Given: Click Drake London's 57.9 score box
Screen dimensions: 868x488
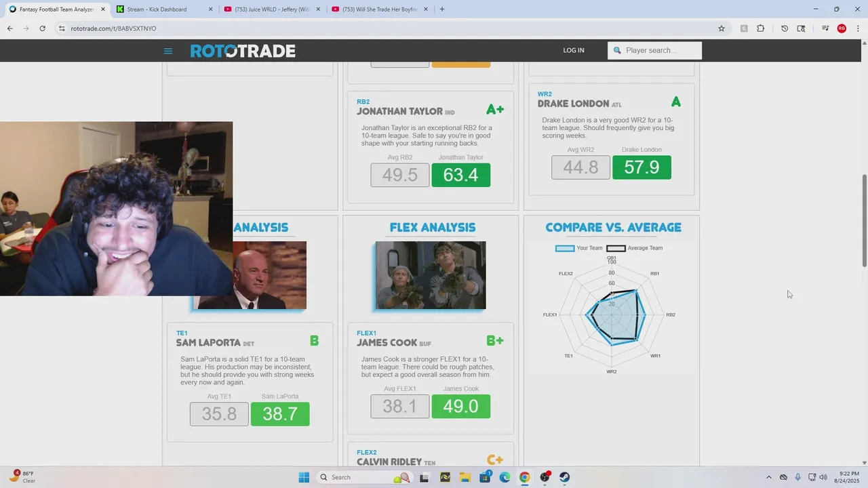Looking at the screenshot, I should coord(642,167).
